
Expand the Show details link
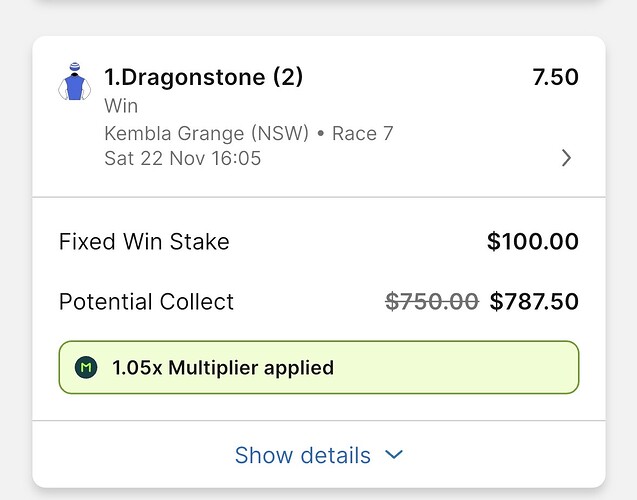click(303, 456)
